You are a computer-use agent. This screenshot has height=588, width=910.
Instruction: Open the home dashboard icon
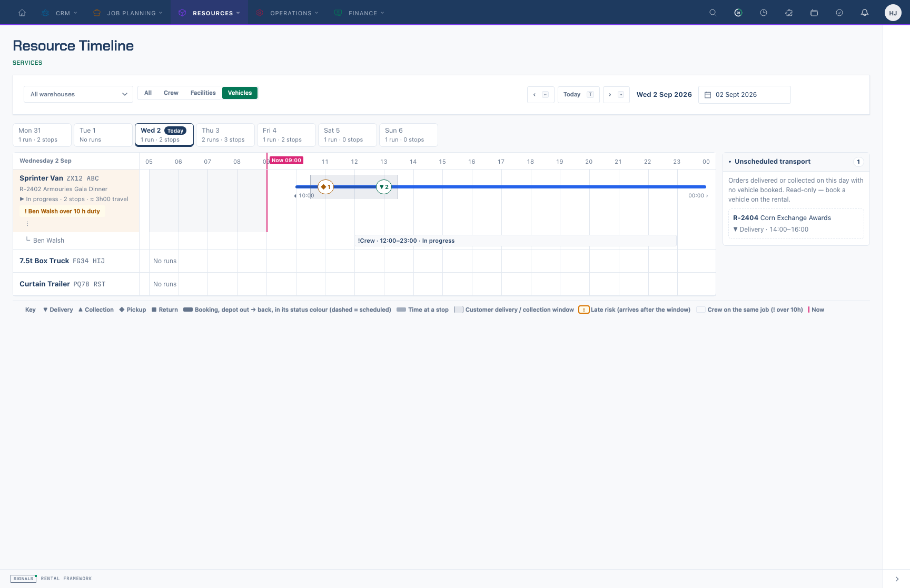click(x=22, y=13)
